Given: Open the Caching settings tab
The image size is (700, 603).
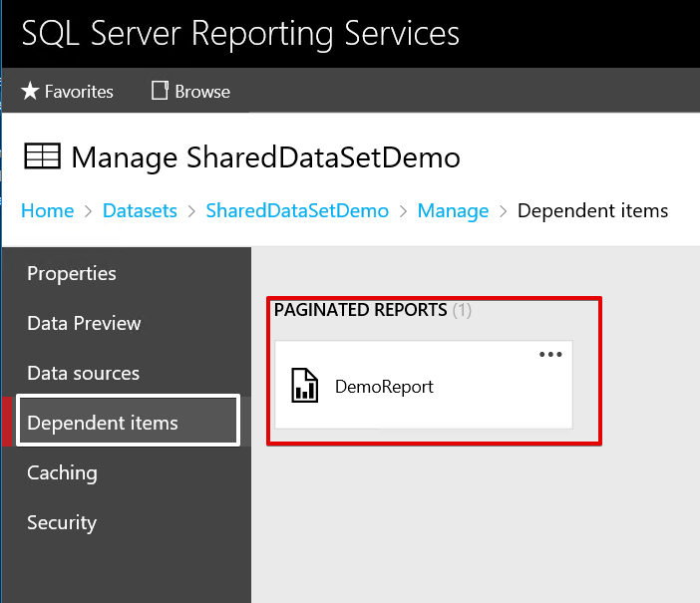Looking at the screenshot, I should pyautogui.click(x=62, y=472).
